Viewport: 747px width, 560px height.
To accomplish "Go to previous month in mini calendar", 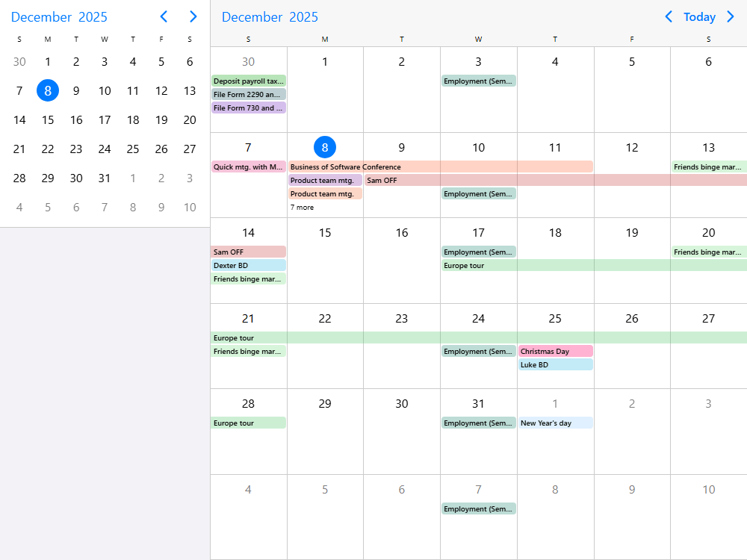I will (164, 16).
